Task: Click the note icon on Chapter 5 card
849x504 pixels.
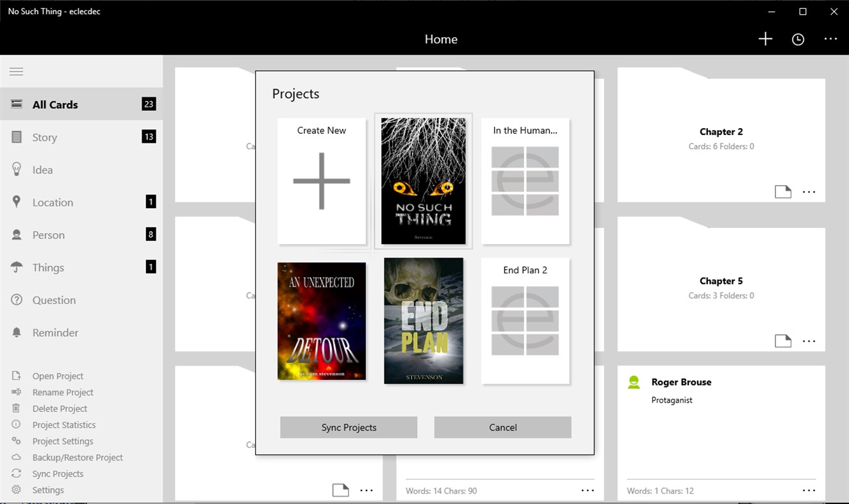Action: pos(783,341)
